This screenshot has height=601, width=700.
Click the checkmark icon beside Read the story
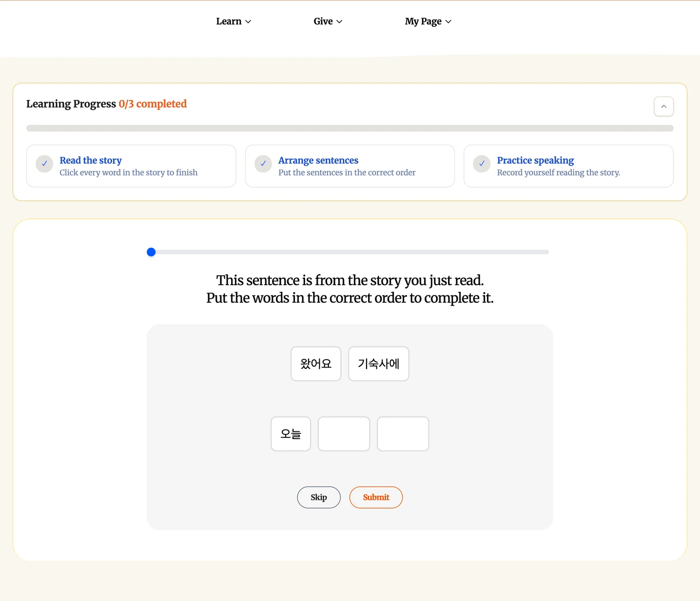(44, 164)
